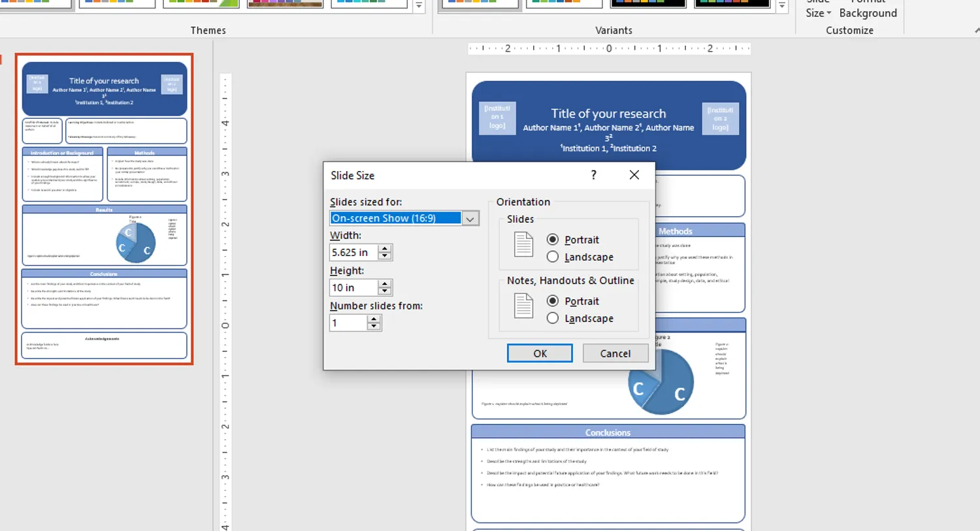Screen dimensions: 980x531
Task: Close the Slide Size dialog
Action: [x=634, y=175]
